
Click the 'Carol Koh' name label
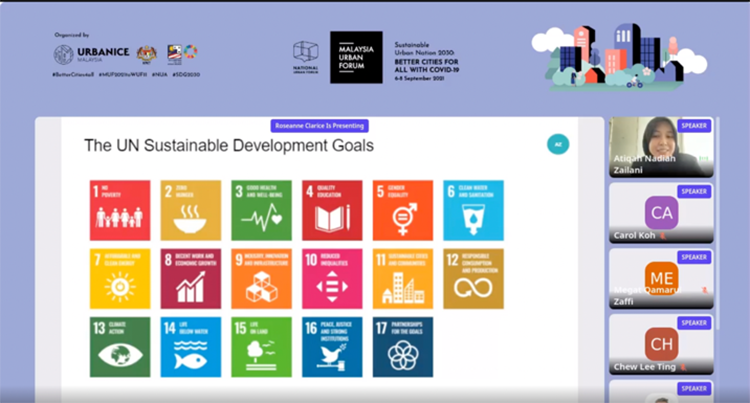pyautogui.click(x=635, y=235)
